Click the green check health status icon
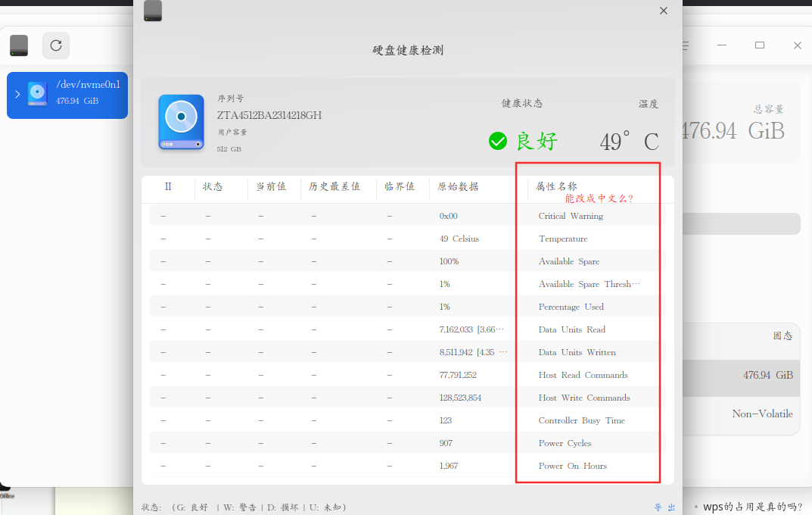This screenshot has width=812, height=515. pos(498,141)
